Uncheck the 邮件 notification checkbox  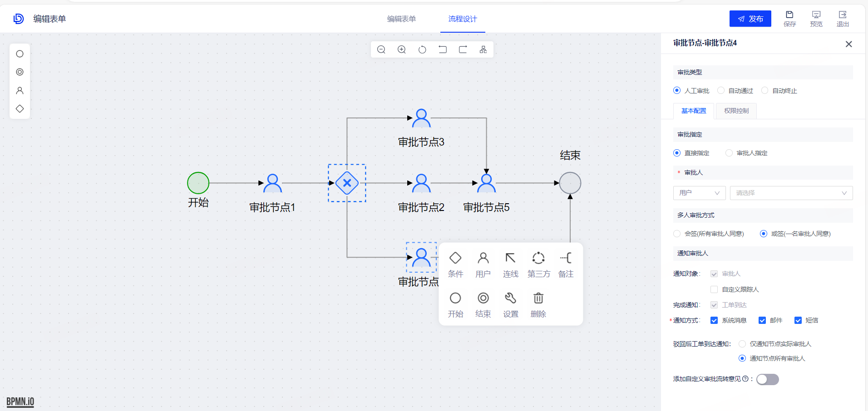(762, 320)
